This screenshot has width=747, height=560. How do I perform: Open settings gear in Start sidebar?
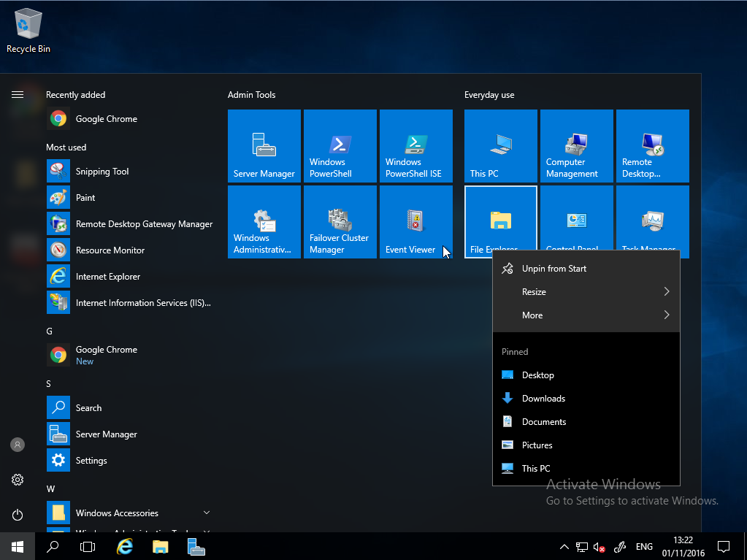pyautogui.click(x=18, y=480)
